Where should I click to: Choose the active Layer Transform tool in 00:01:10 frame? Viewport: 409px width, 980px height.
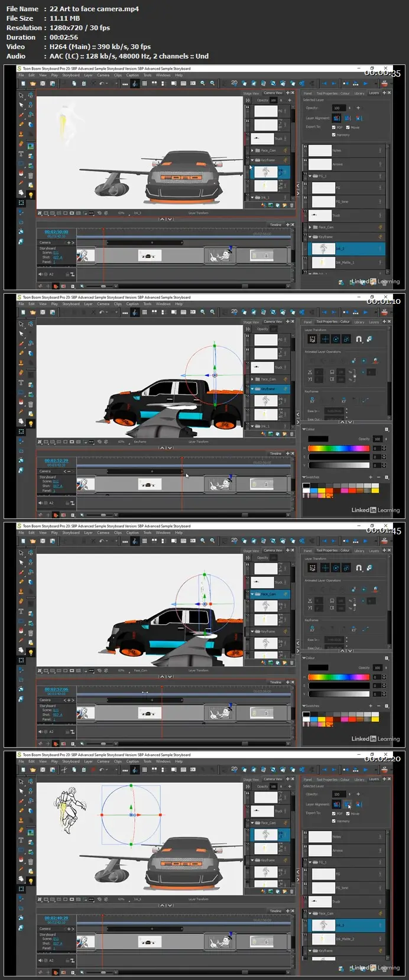click(21, 431)
